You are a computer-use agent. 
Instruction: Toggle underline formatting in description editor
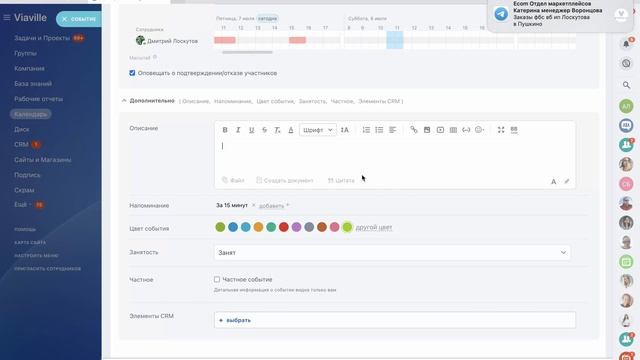[251, 130]
